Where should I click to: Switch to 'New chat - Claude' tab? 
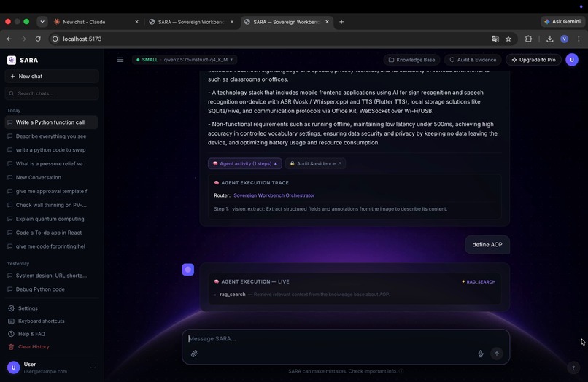[92, 22]
